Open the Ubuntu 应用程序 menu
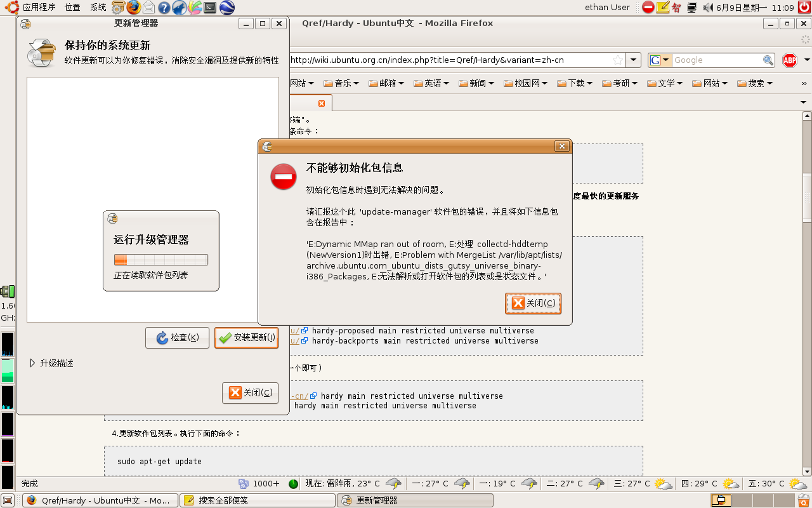 (x=32, y=8)
